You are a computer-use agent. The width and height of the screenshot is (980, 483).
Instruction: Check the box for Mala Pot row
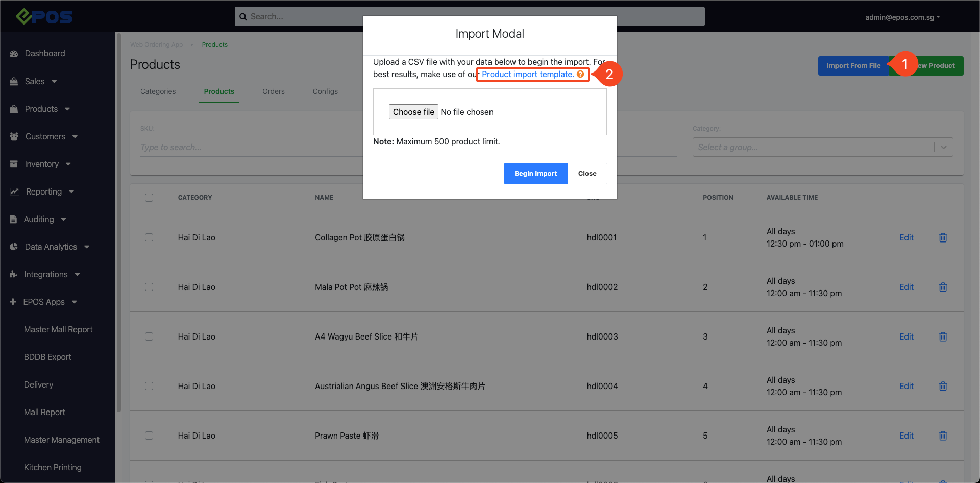point(149,287)
